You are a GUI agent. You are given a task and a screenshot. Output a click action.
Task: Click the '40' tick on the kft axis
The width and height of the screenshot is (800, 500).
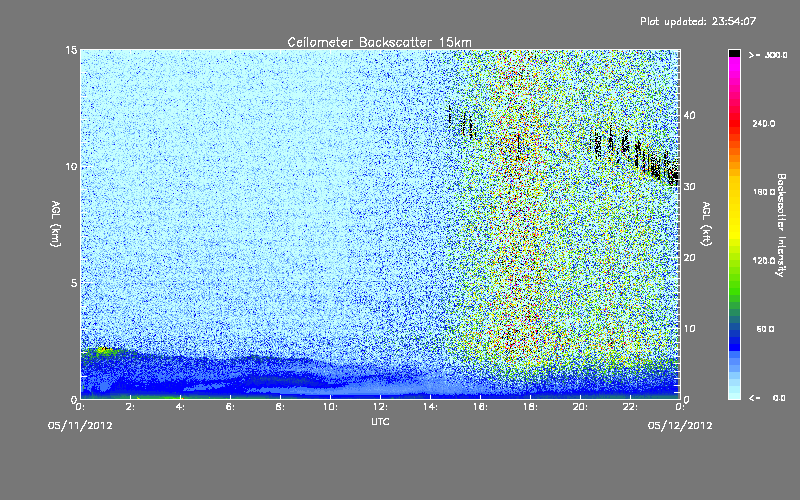689,115
